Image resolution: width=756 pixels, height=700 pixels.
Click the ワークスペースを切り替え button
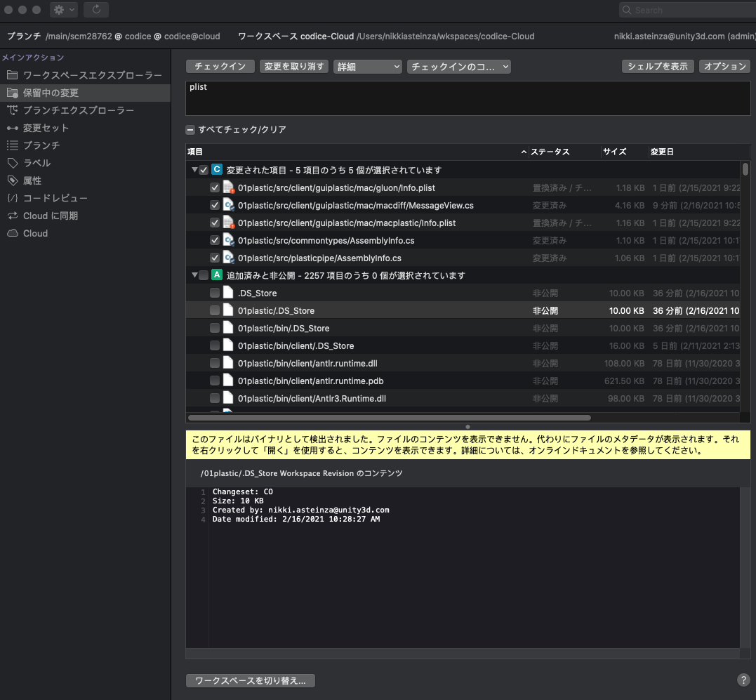point(250,680)
